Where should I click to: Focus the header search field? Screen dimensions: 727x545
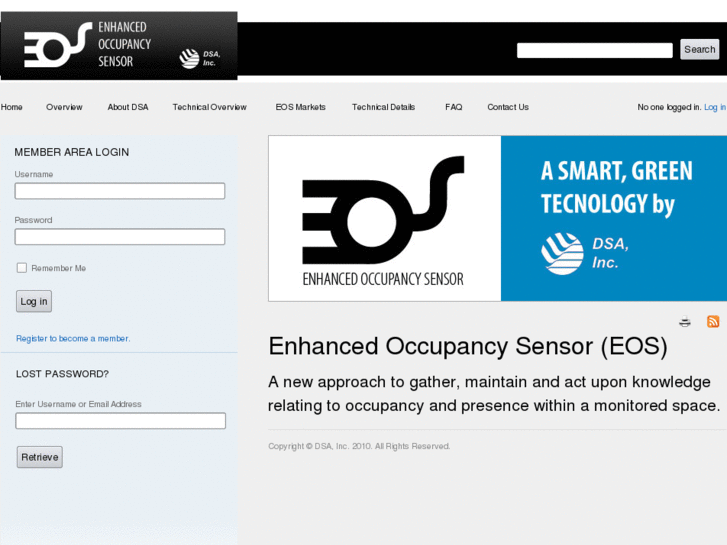tap(595, 50)
